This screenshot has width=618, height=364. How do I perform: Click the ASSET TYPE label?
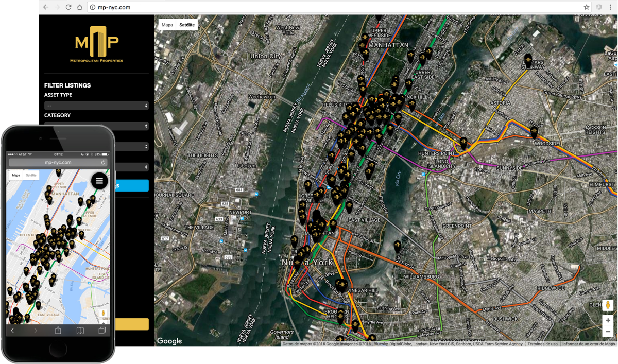click(58, 95)
